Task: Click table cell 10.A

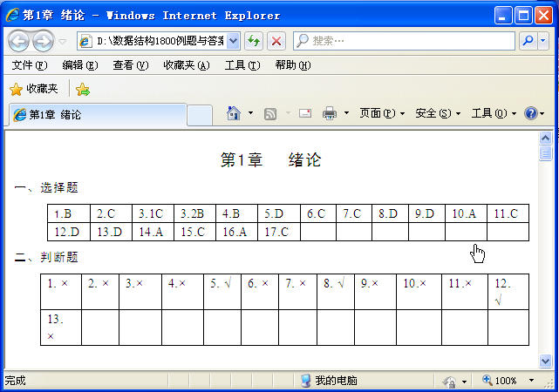Action: click(466, 213)
